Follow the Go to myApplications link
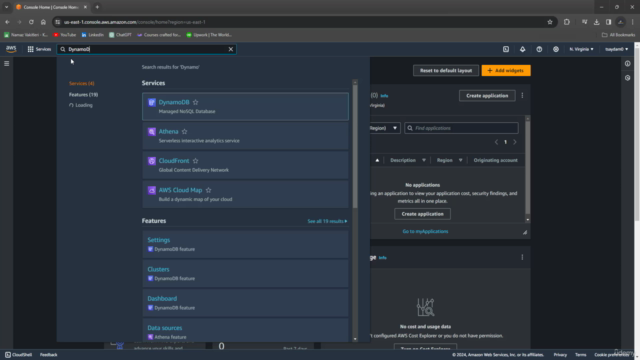This screenshot has width=640, height=360. pyautogui.click(x=425, y=231)
